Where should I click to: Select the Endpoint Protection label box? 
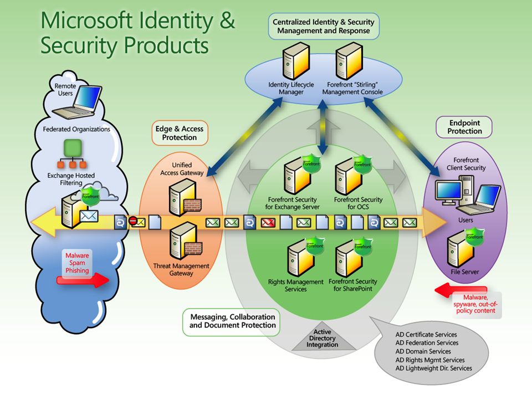pyautogui.click(x=464, y=127)
